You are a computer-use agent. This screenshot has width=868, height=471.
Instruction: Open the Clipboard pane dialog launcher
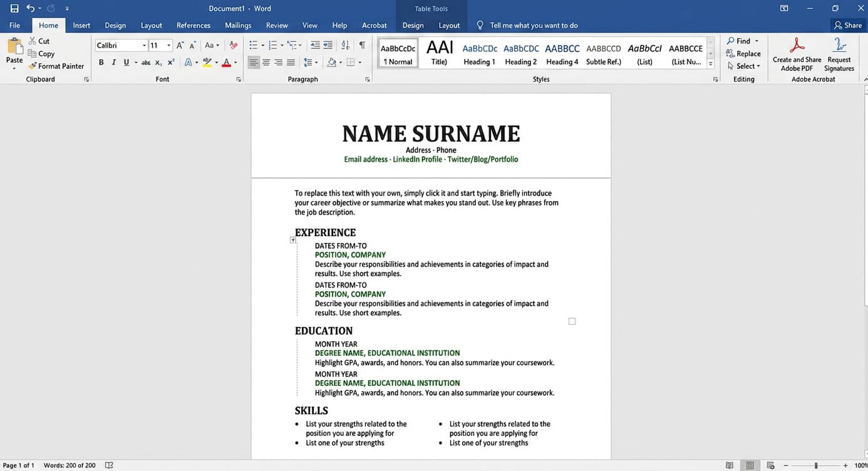[x=86, y=80]
